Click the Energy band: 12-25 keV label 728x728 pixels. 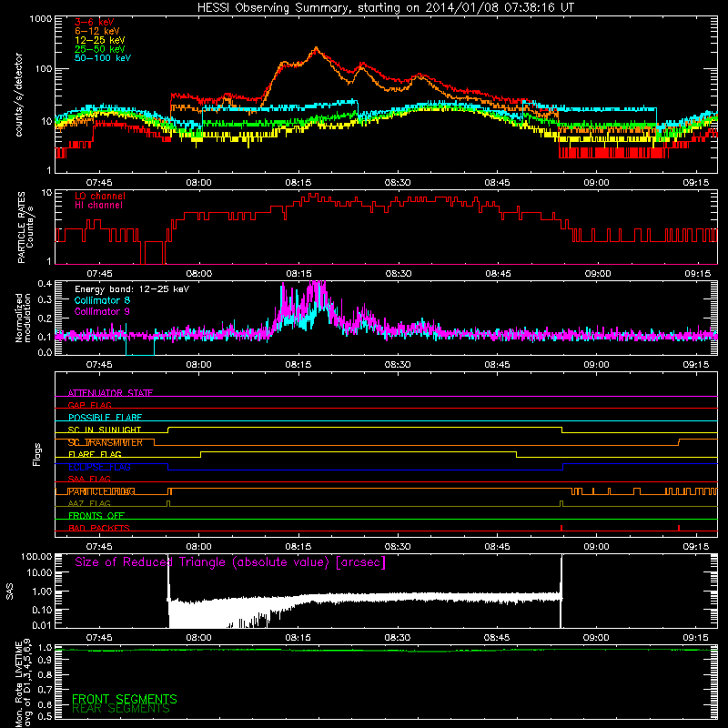[x=132, y=289]
